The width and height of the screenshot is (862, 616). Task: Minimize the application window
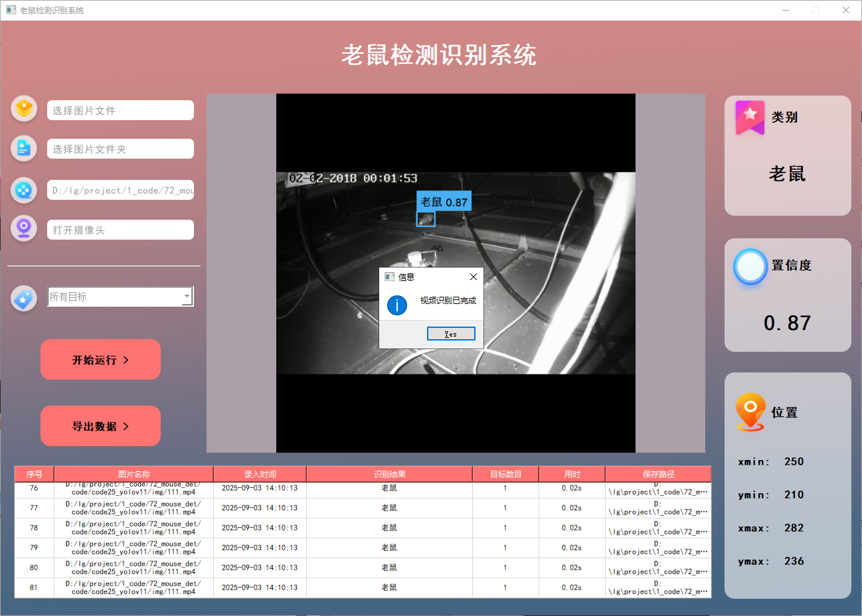[786, 10]
